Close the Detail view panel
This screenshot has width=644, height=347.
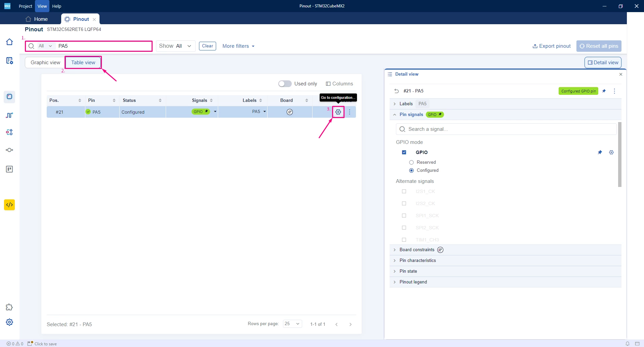621,74
